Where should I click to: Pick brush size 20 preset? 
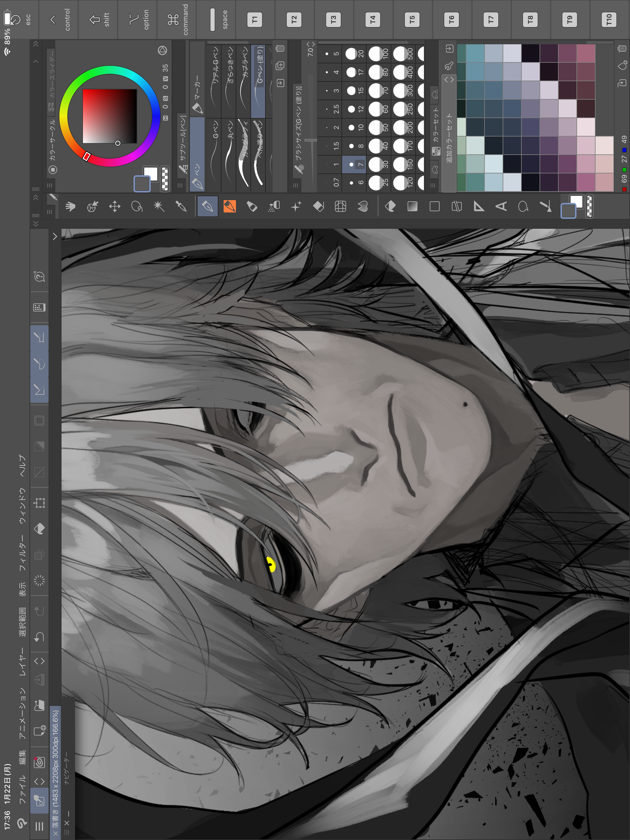(354, 53)
